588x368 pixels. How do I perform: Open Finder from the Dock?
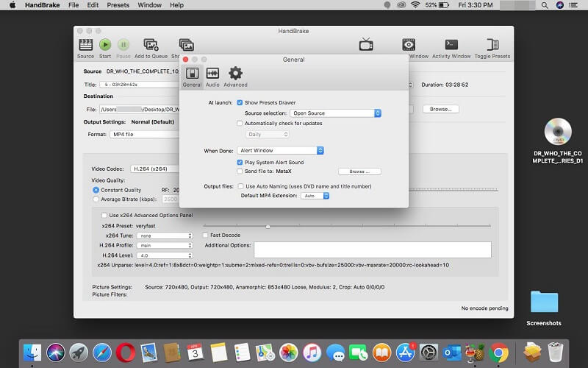[32, 353]
